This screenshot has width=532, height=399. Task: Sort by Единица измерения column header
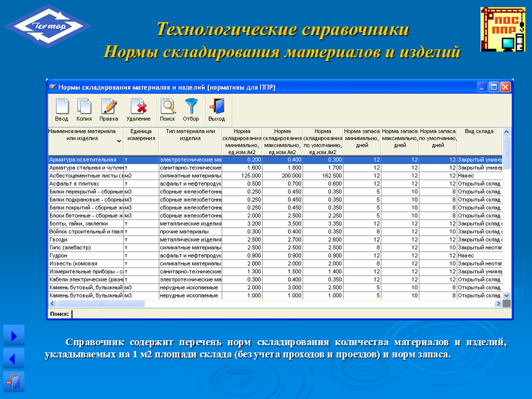pos(141,141)
